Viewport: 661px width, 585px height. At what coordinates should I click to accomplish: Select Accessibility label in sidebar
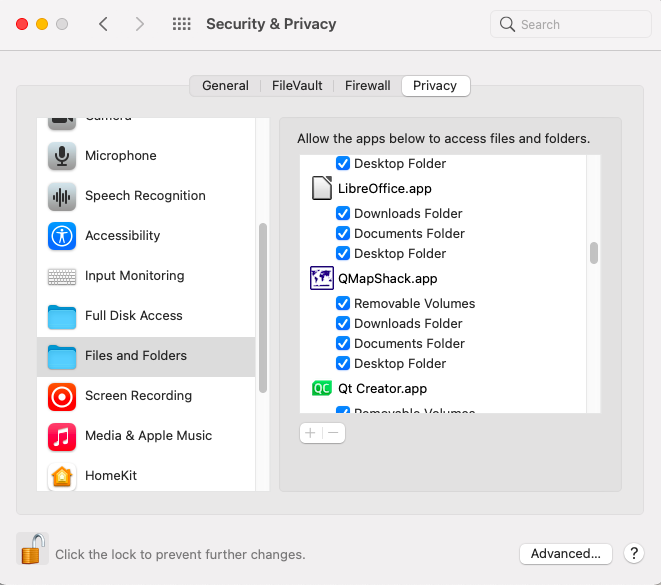click(123, 236)
